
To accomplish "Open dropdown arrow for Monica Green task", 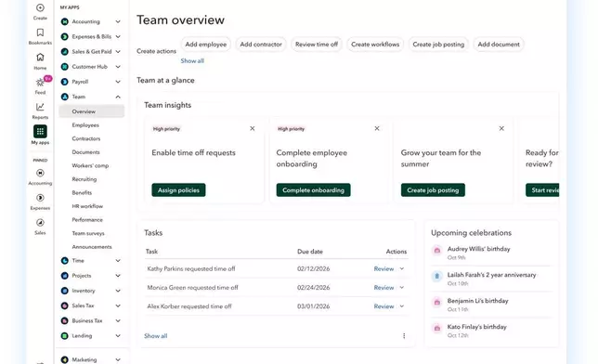I will pos(401,287).
